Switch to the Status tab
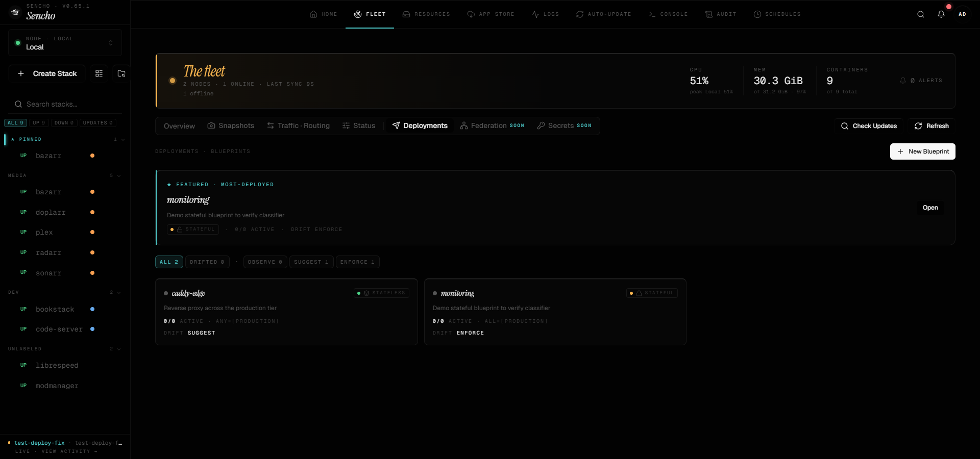The height and width of the screenshot is (459, 980). pyautogui.click(x=359, y=126)
